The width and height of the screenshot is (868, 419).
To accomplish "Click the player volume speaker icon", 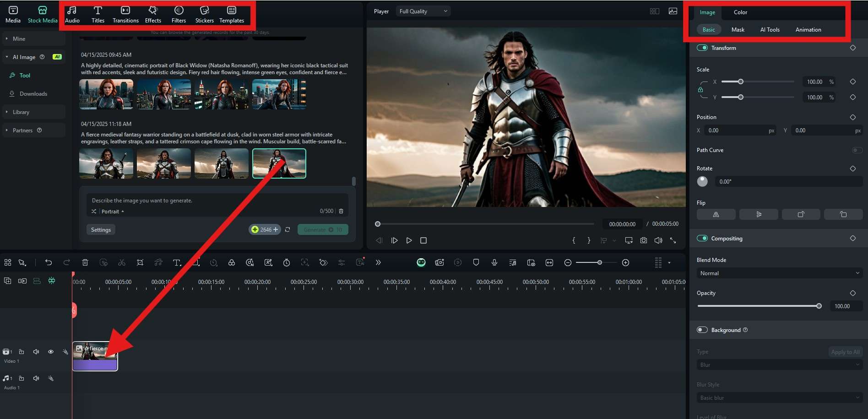I will coord(658,240).
